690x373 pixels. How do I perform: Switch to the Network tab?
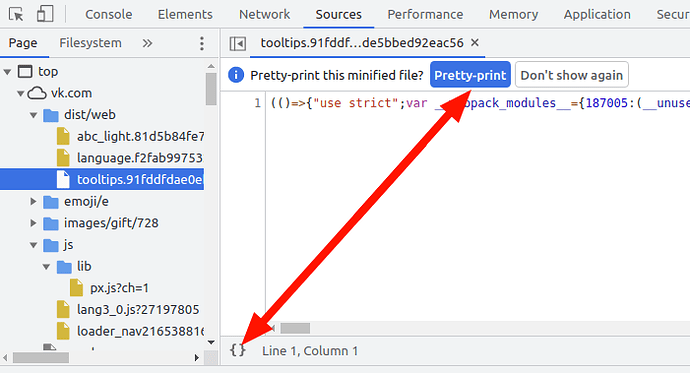click(264, 14)
